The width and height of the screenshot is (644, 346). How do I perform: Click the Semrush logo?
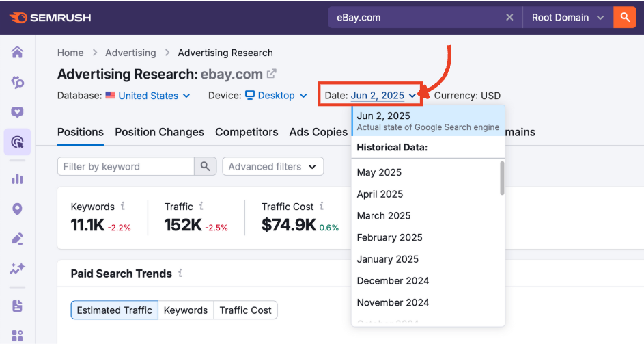tap(50, 18)
